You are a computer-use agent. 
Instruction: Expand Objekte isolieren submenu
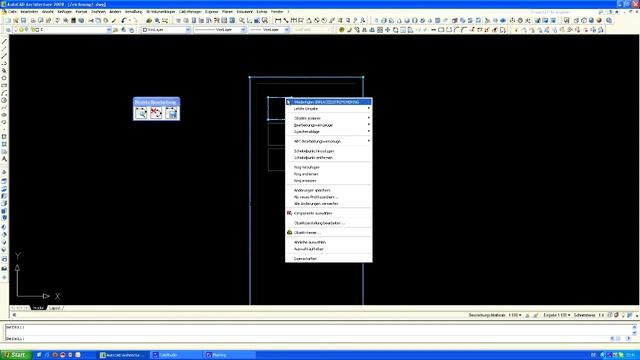tap(329, 118)
